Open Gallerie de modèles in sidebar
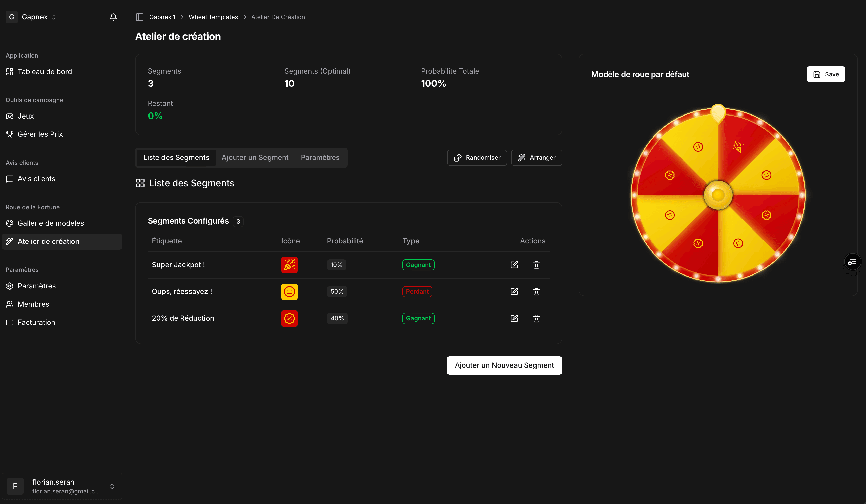Viewport: 866px width, 504px height. [x=51, y=223]
